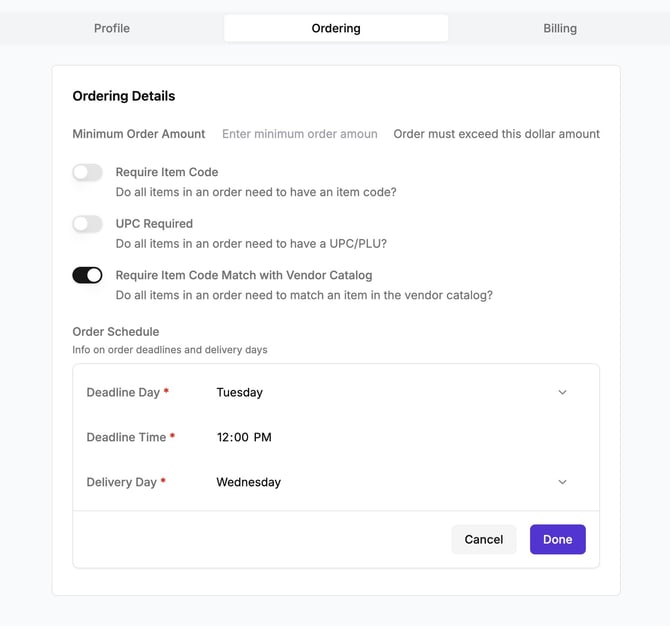670x626 pixels.
Task: Toggle the Require Item Code switch
Action: (87, 173)
